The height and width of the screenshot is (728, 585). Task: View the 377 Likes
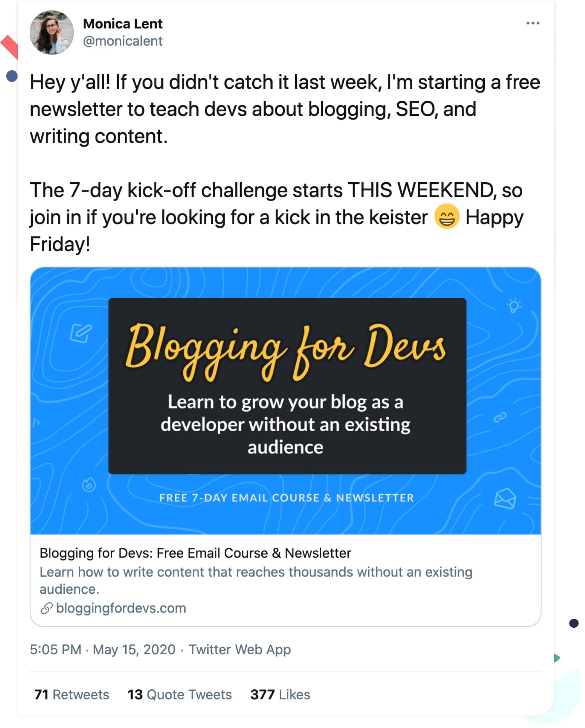(x=280, y=695)
